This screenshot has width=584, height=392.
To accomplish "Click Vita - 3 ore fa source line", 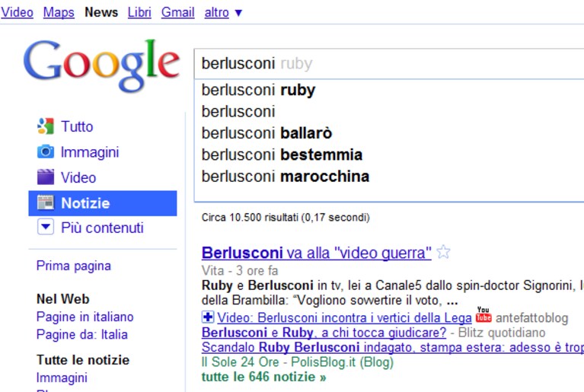I will 240,271.
